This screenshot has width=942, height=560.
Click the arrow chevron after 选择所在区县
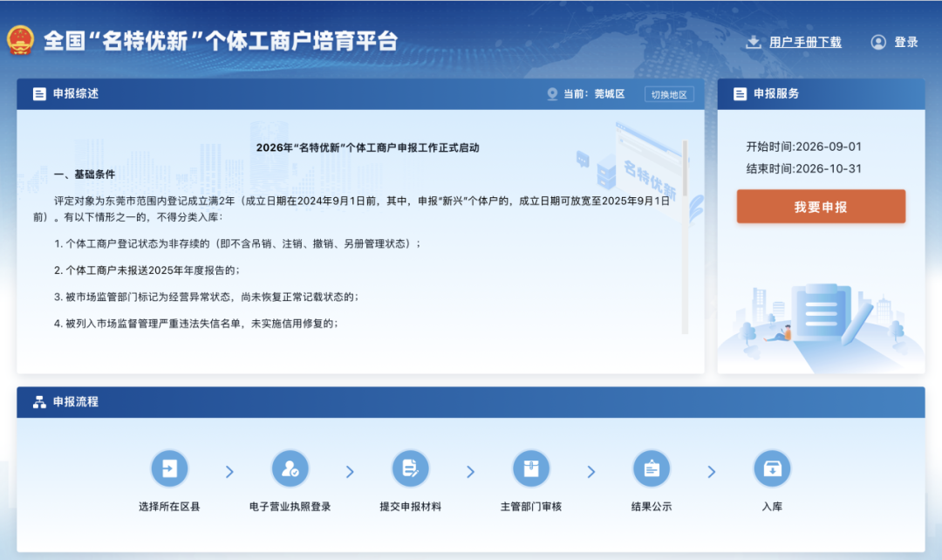pos(229,472)
